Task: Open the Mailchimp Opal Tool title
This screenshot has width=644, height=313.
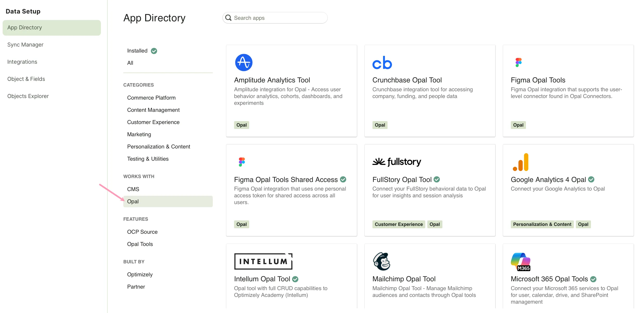Action: coord(404,279)
